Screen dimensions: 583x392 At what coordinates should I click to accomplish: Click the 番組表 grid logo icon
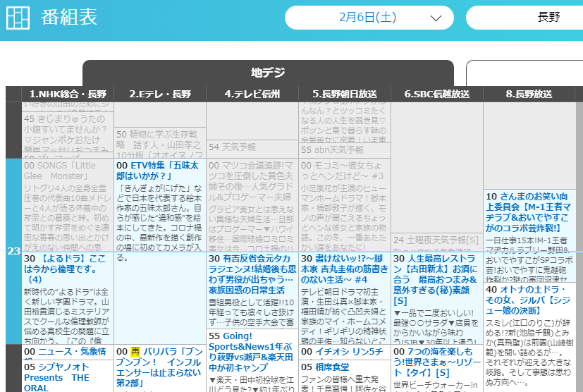(x=18, y=18)
